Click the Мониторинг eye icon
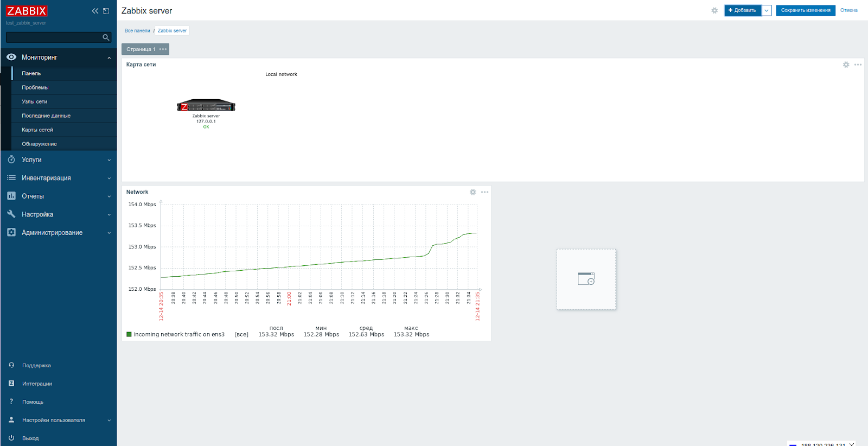Viewport: 868px width, 446px height. [11, 57]
